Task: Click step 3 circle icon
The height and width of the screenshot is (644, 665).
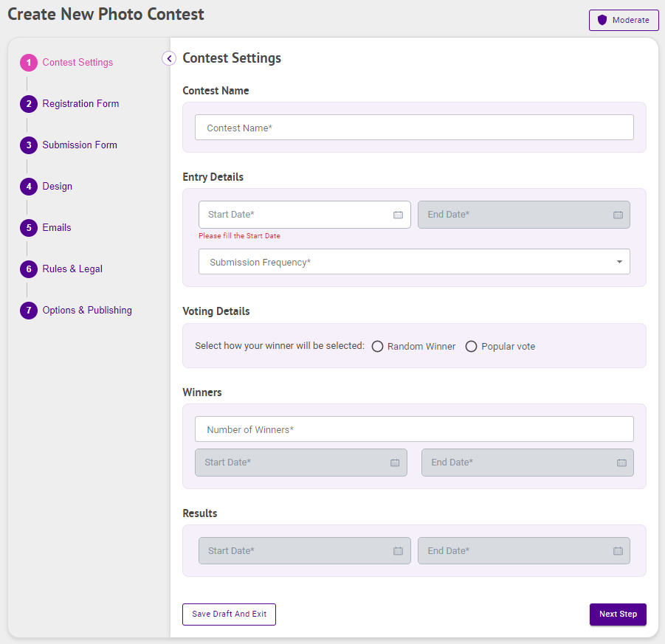Action: tap(29, 145)
